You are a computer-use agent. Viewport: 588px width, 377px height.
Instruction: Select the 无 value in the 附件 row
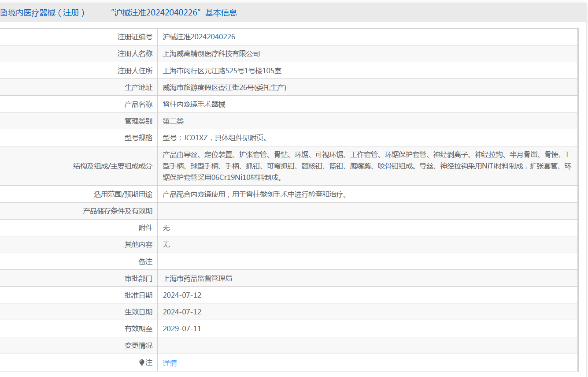(166, 228)
